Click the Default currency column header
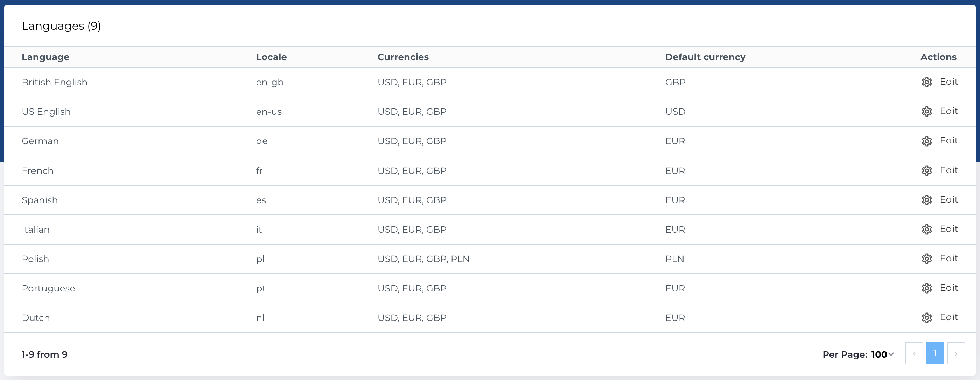Image resolution: width=980 pixels, height=380 pixels. tap(705, 57)
